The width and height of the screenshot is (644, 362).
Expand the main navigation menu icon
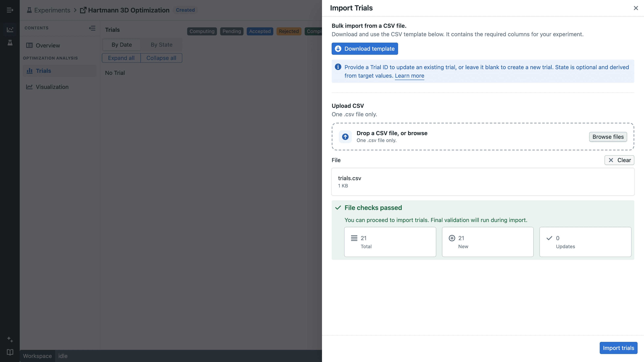click(10, 10)
